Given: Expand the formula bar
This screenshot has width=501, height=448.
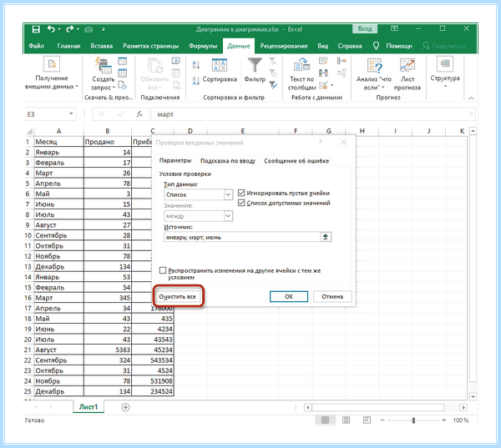Looking at the screenshot, I should pyautogui.click(x=471, y=113).
